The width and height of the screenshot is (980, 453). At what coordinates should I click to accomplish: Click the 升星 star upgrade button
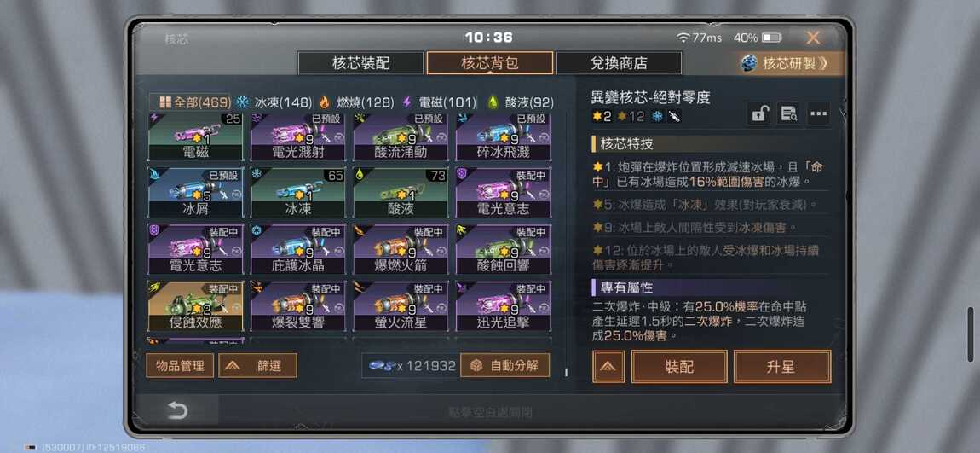coord(782,367)
